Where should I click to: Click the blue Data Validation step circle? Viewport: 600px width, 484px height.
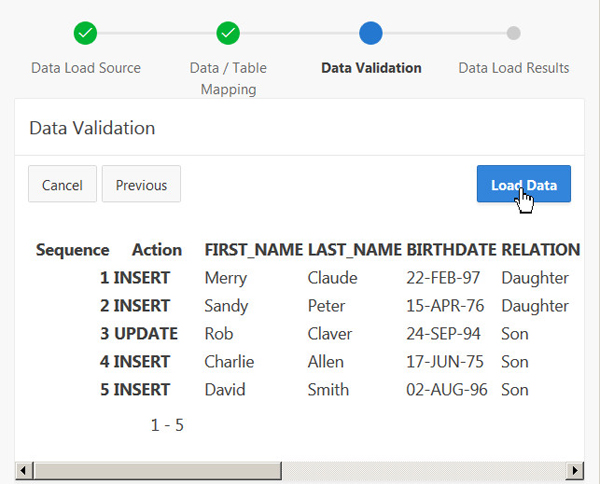tap(371, 33)
